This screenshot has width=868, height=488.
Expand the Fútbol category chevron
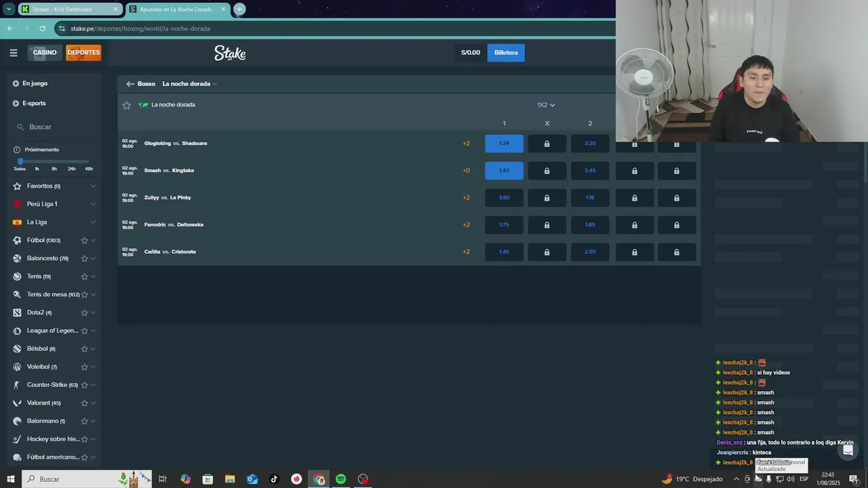pyautogui.click(x=93, y=241)
